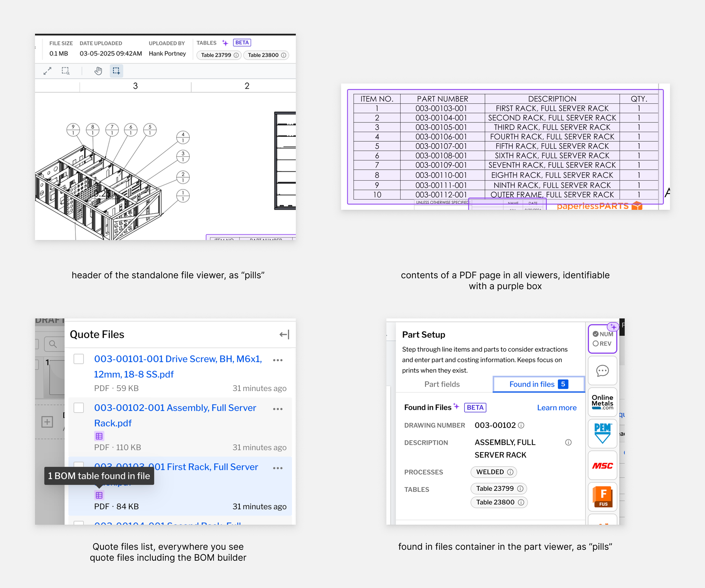The height and width of the screenshot is (588, 705).
Task: Open Table 23800 pill in Part Setup
Action: click(x=499, y=502)
